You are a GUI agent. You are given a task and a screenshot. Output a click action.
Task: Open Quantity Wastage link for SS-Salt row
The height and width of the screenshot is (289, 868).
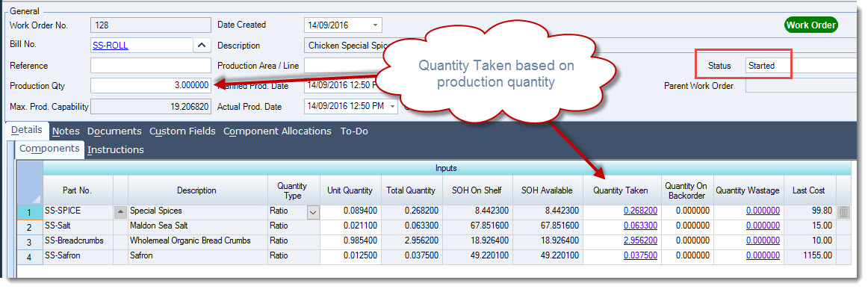coord(763,226)
